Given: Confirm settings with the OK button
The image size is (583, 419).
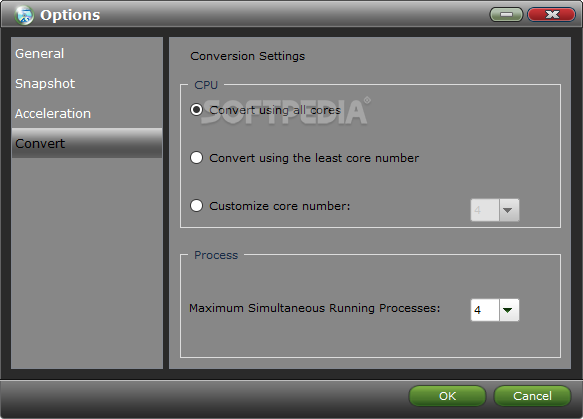Looking at the screenshot, I should (447, 396).
